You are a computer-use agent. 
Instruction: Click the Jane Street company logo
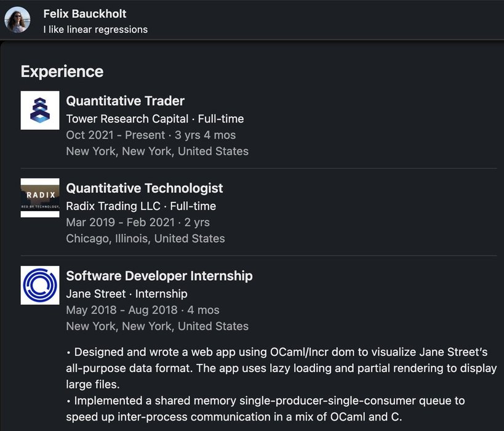point(40,285)
